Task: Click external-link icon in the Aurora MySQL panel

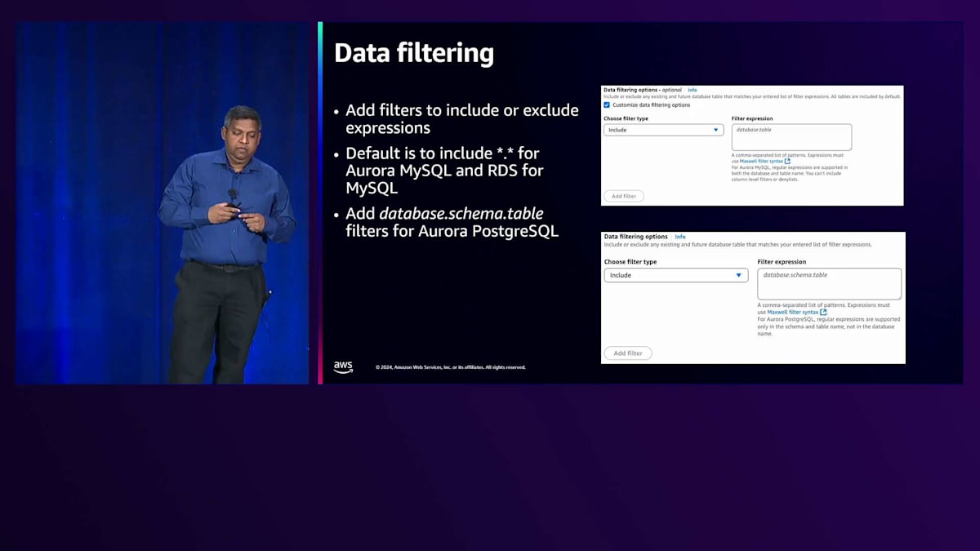Action: (x=787, y=161)
